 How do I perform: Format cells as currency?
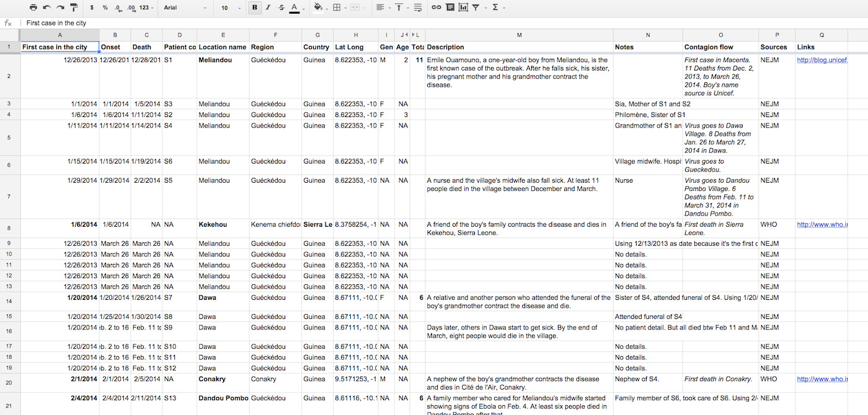pyautogui.click(x=92, y=7)
